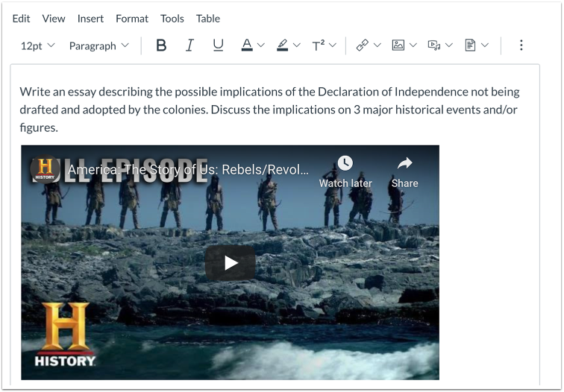Click the document insert icon
The width and height of the screenshot is (564, 392).
pos(470,45)
